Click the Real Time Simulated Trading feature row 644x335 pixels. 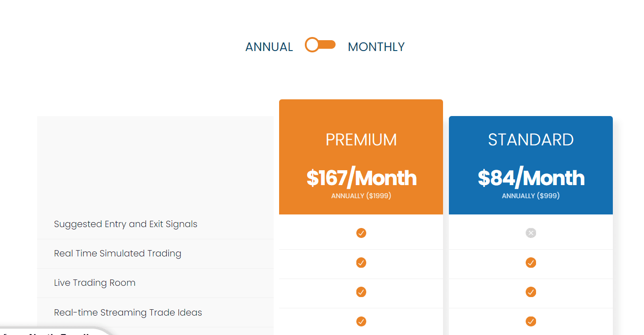117,254
